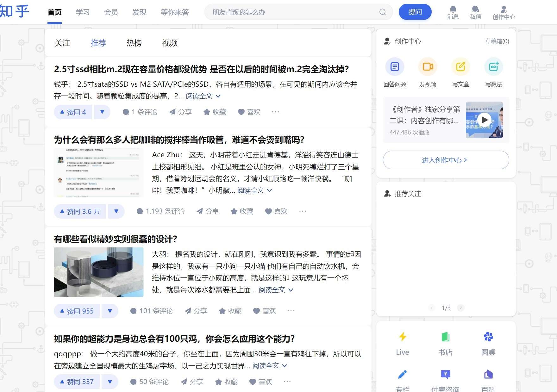Click the 分享 share icon on the coffee question
This screenshot has height=392, width=557.
pyautogui.click(x=200, y=211)
